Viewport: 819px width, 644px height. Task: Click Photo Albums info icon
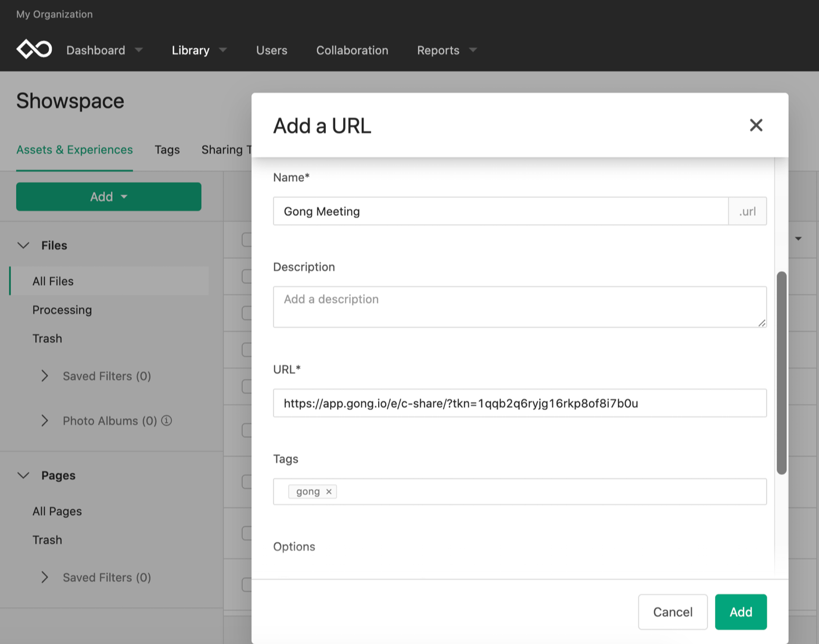167,420
